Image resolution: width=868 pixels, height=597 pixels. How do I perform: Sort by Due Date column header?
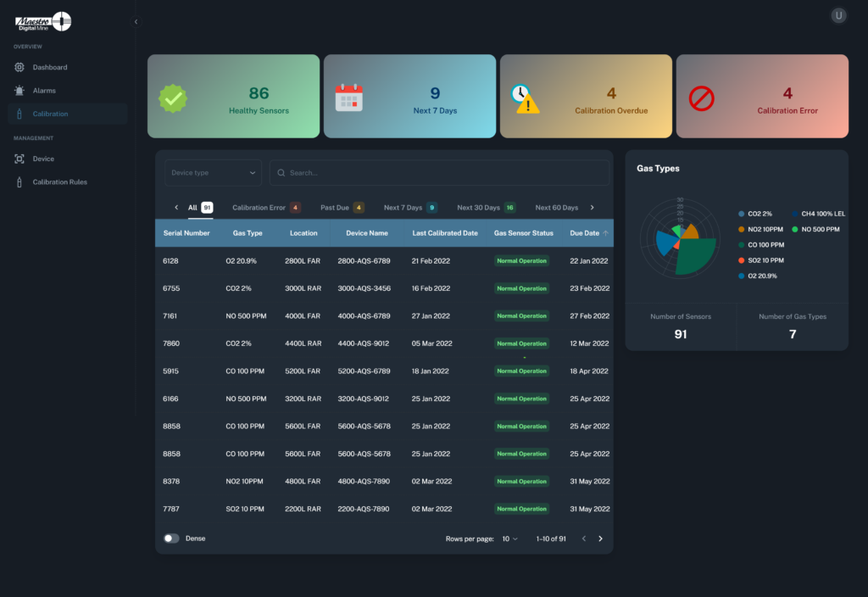(x=585, y=233)
